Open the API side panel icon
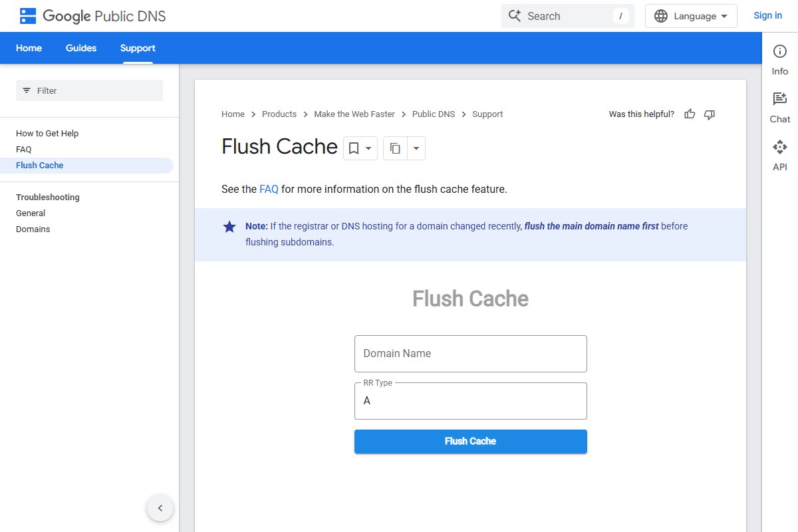Image resolution: width=798 pixels, height=532 pixels. click(780, 147)
